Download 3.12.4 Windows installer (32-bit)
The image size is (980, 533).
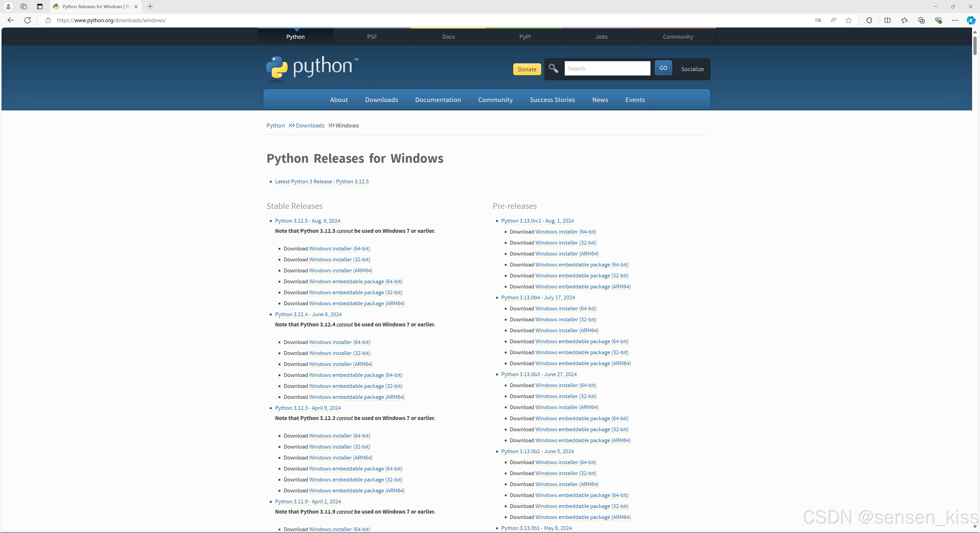(339, 353)
